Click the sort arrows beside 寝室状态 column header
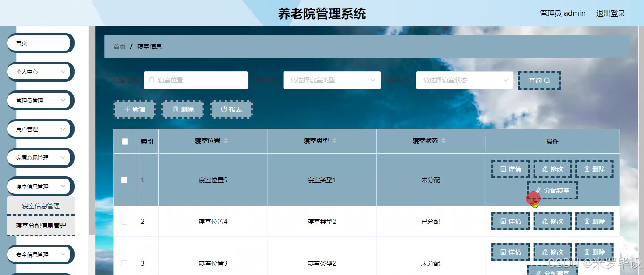The width and height of the screenshot is (644, 275). click(443, 140)
